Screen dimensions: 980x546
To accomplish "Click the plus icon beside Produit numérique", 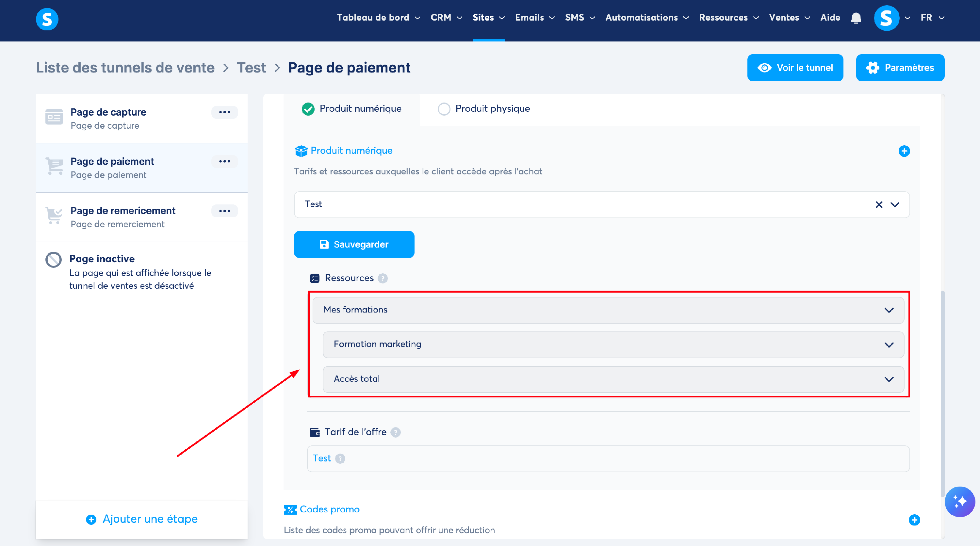I will pos(904,151).
